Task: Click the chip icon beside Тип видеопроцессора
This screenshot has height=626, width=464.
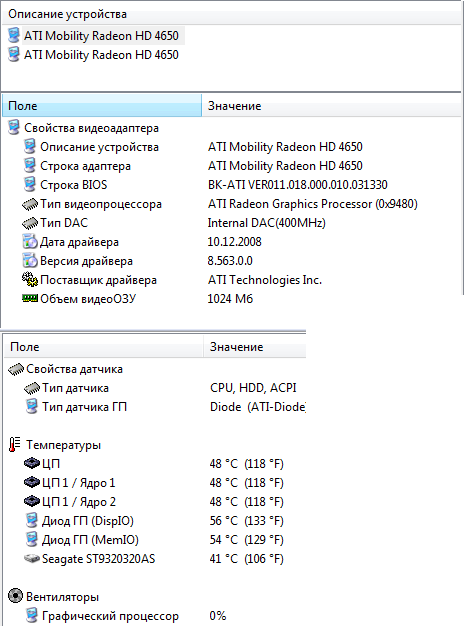Action: [x=30, y=204]
